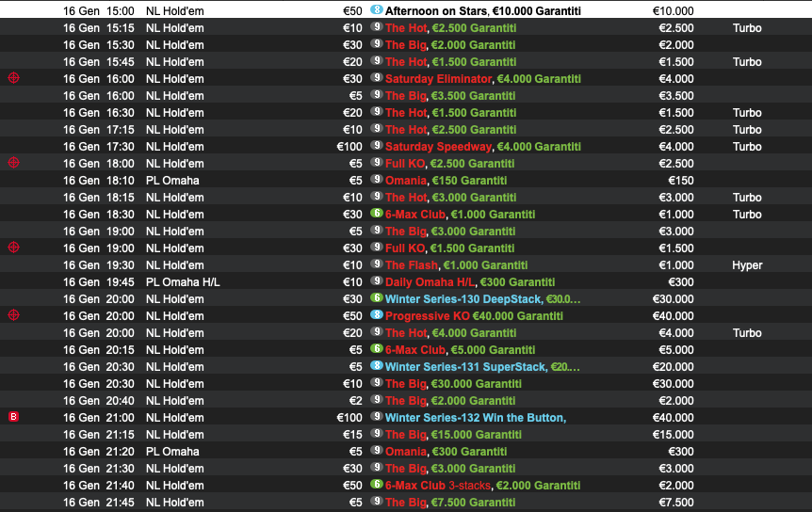This screenshot has width=812, height=512.
Task: Click 9-max icon beside Omania €150 Garantiti
Action: click(x=377, y=180)
